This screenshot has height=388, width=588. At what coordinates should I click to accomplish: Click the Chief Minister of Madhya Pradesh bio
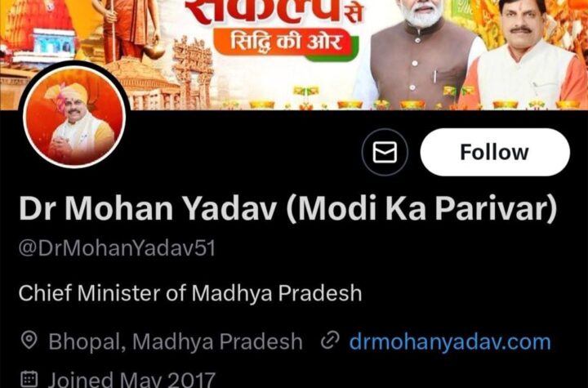click(x=190, y=293)
